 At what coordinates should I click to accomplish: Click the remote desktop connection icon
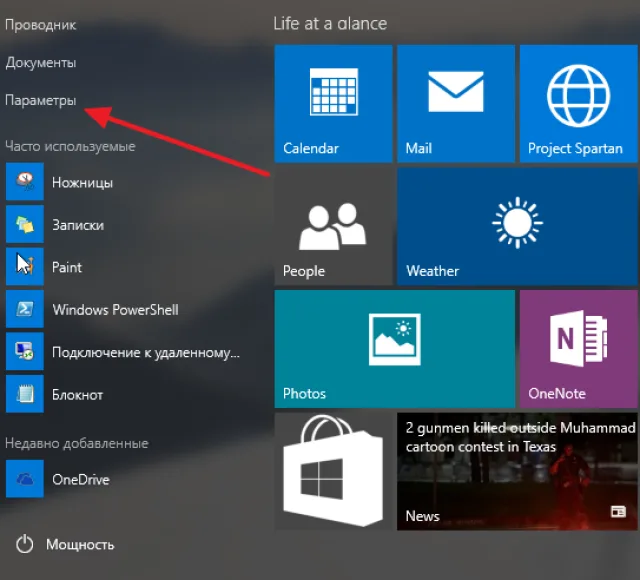tap(24, 351)
